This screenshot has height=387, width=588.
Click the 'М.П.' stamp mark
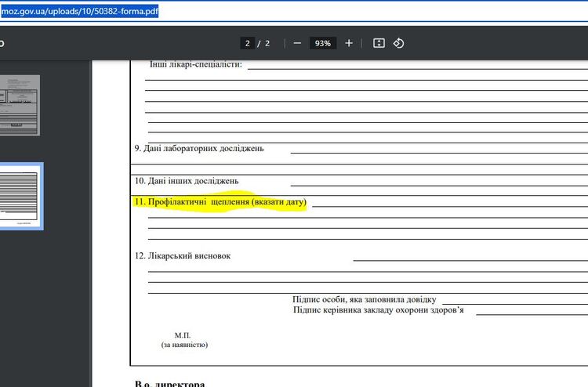[x=183, y=335]
